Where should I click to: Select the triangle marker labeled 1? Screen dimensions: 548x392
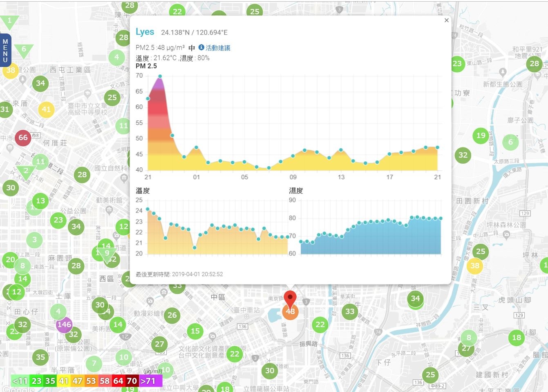[9, 22]
